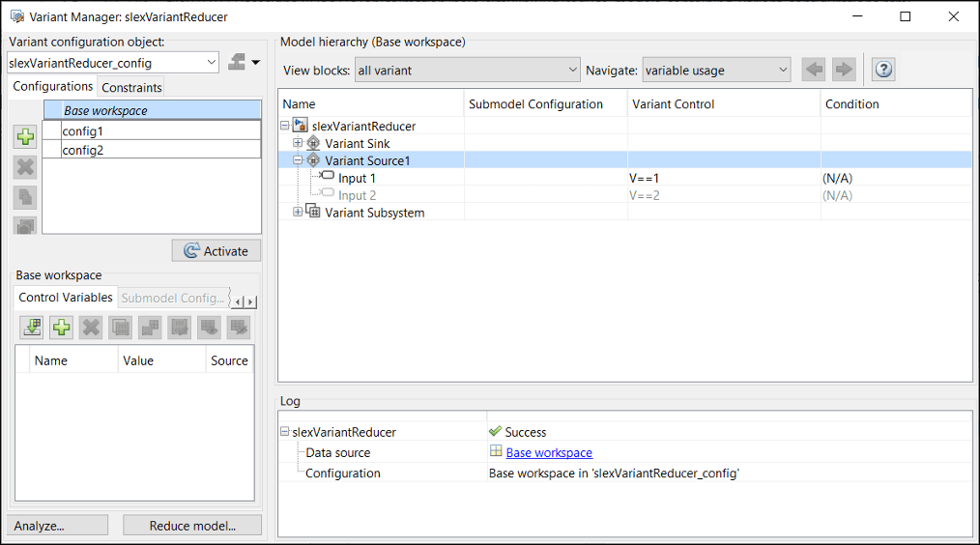
Task: Click the Variant Sink block icon
Action: [314, 143]
